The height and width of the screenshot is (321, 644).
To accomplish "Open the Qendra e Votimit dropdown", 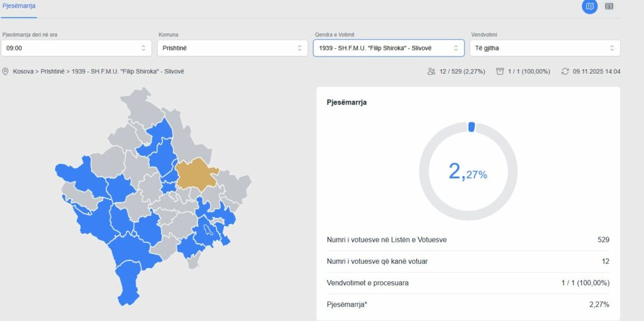I will pyautogui.click(x=388, y=48).
